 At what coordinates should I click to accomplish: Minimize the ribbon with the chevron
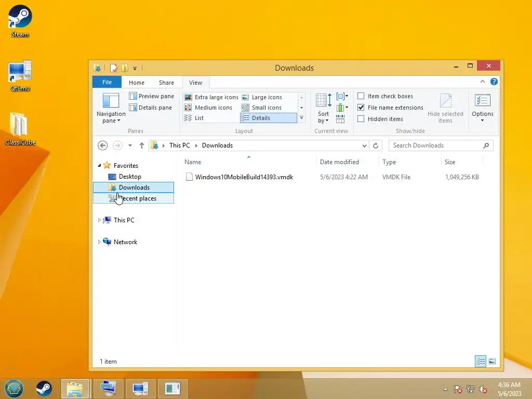point(483,82)
